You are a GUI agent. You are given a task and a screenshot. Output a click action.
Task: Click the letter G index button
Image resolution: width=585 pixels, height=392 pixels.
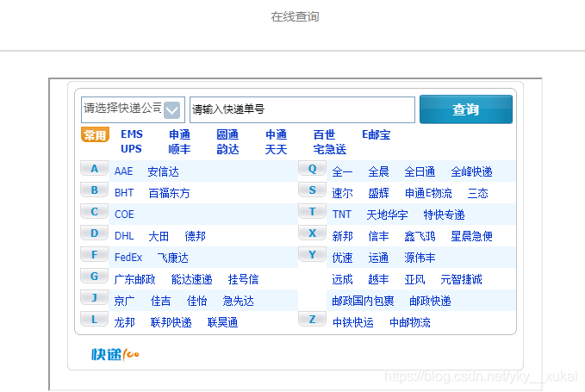point(95,277)
